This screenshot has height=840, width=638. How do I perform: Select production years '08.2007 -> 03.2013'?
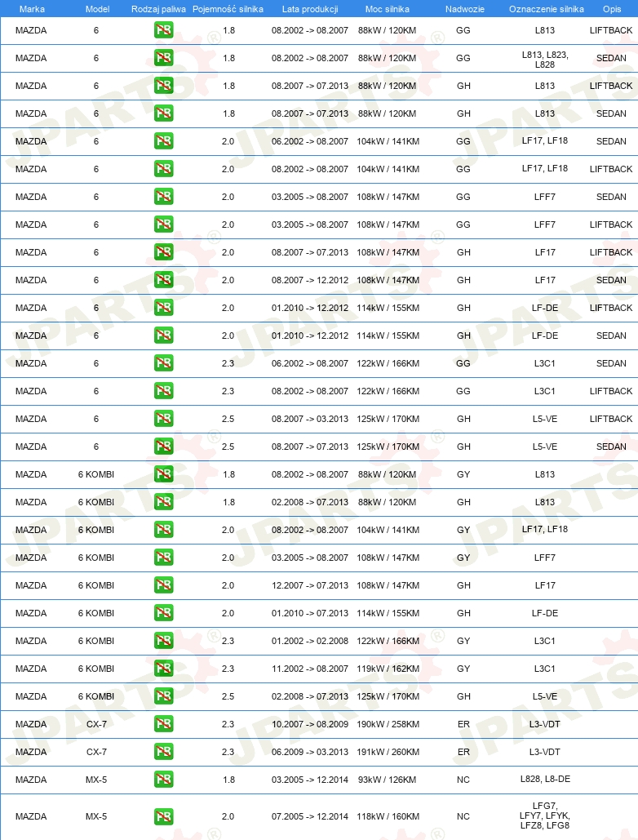click(310, 419)
